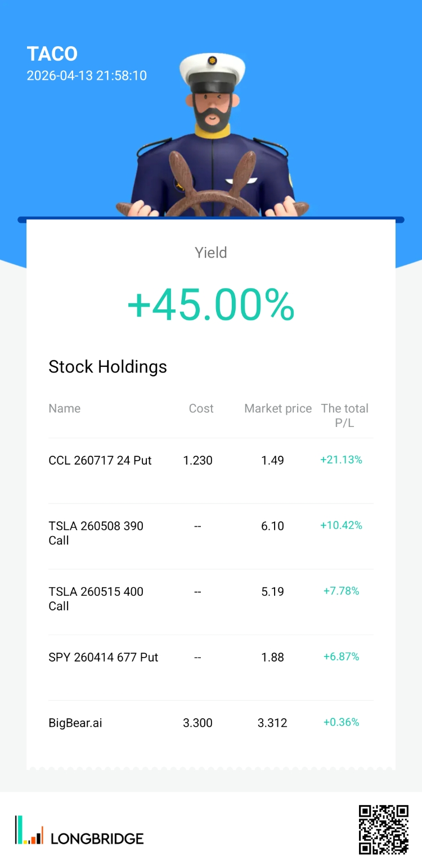Viewport: 422px width, 868px height.
Task: Click the Stock Holdings heading
Action: pyautogui.click(x=108, y=367)
